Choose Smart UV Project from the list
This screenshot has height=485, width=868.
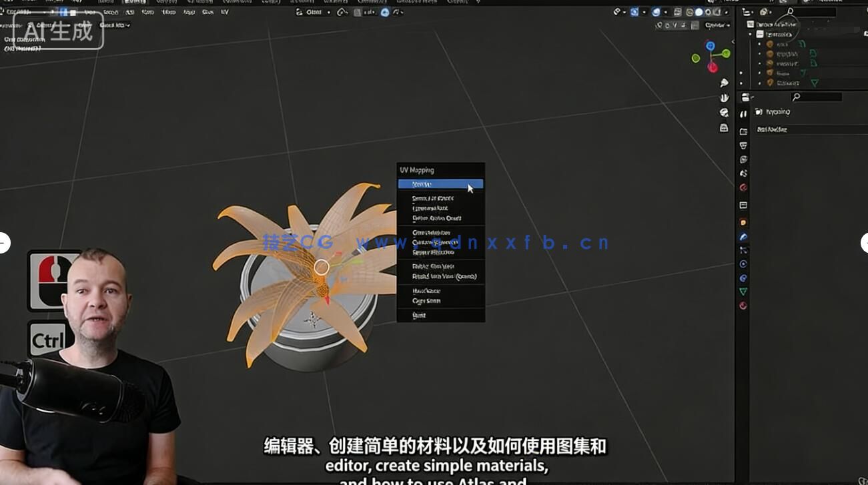click(x=434, y=198)
